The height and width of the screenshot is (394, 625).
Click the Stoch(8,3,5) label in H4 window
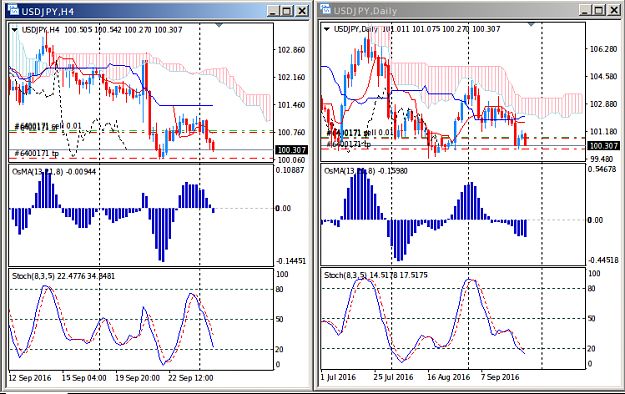[33, 276]
